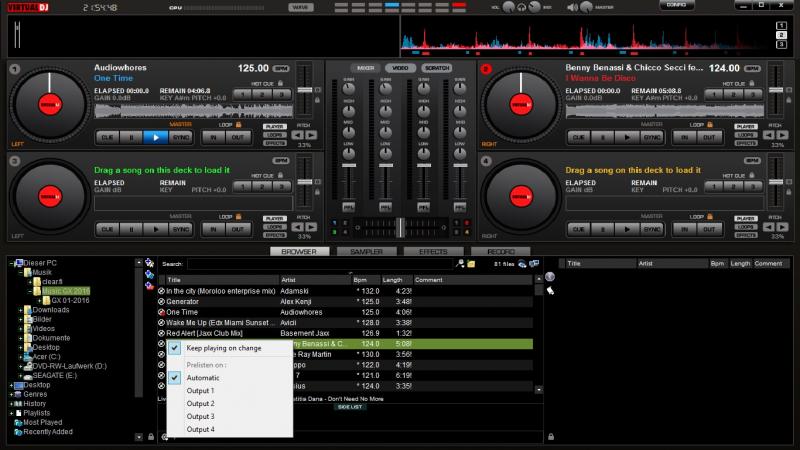The height and width of the screenshot is (450, 800).
Task: Click the red filter folder icon beside the tree
Action: 149,286
